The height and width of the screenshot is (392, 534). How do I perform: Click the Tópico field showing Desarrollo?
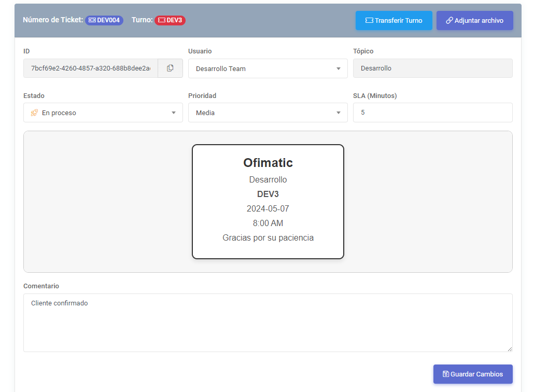(x=432, y=68)
